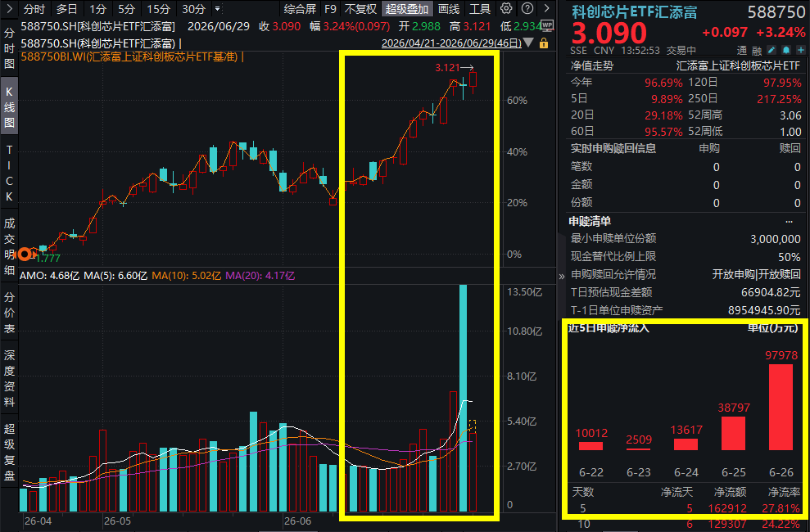
Task: Open the TICK sidebar tab
Action: (x=9, y=174)
